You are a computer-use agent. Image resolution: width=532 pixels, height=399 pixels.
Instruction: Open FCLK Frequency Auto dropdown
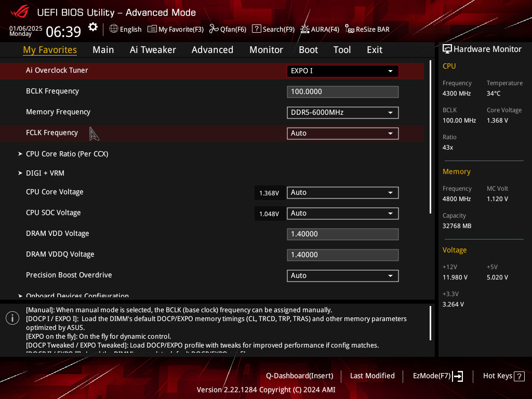343,134
